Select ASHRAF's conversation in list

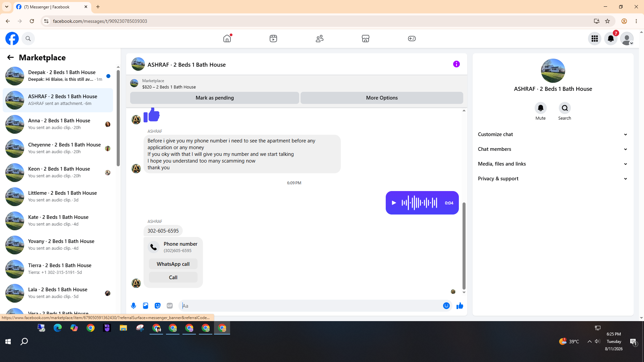[58, 100]
